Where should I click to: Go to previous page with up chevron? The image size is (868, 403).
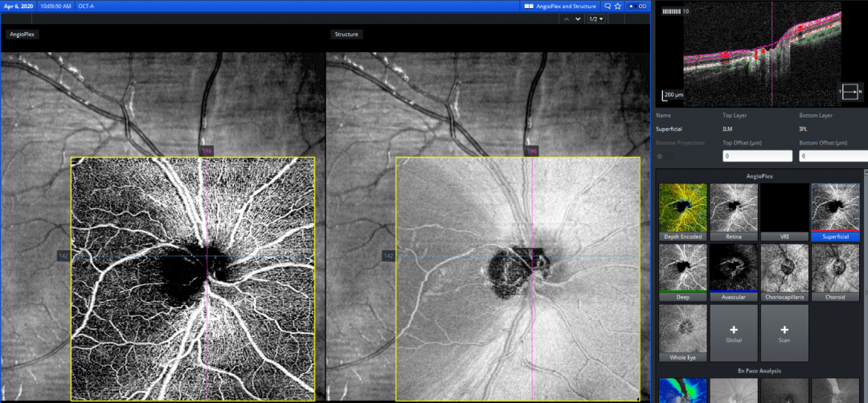pos(566,19)
